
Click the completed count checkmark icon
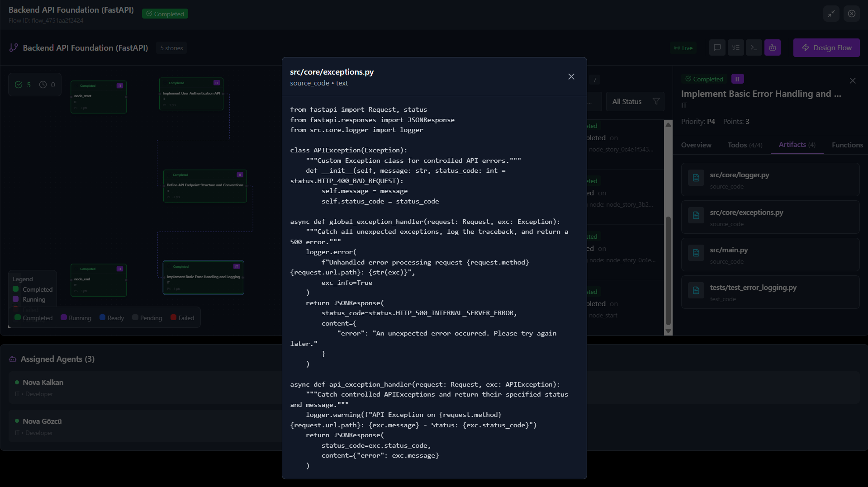coord(19,85)
